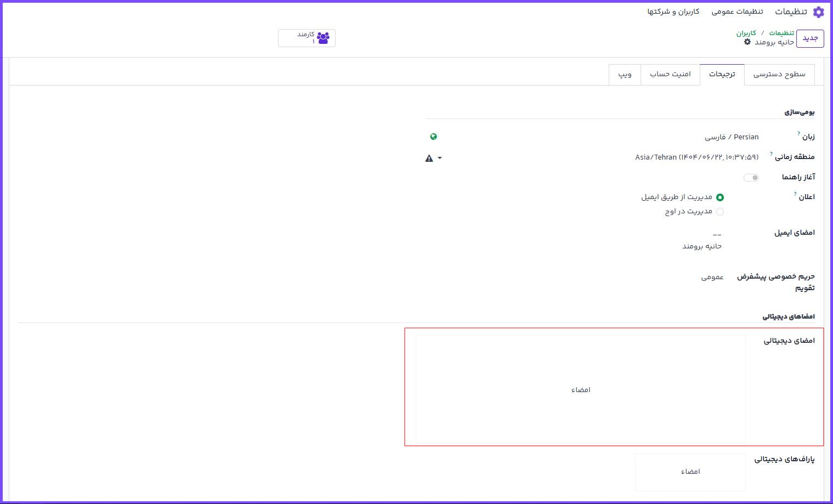Screen dimensions: 833x504
Task: Click the green globe icon beside language
Action: coord(434,137)
